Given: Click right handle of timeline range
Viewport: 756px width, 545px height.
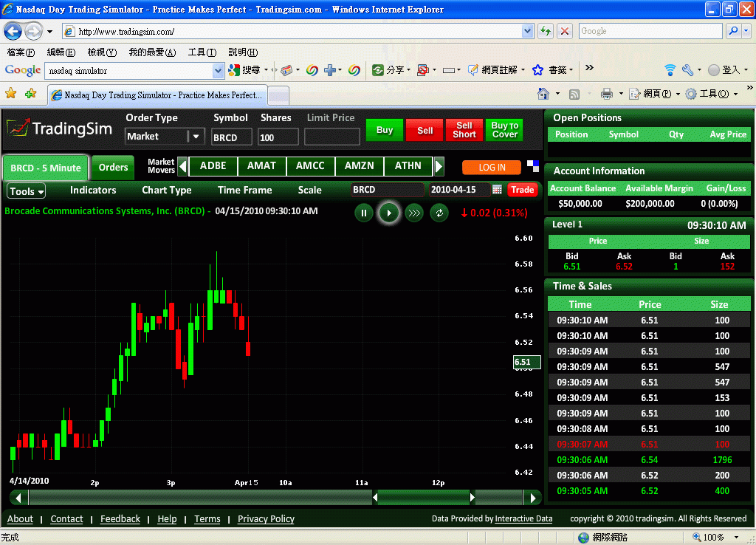Looking at the screenshot, I should [472, 497].
